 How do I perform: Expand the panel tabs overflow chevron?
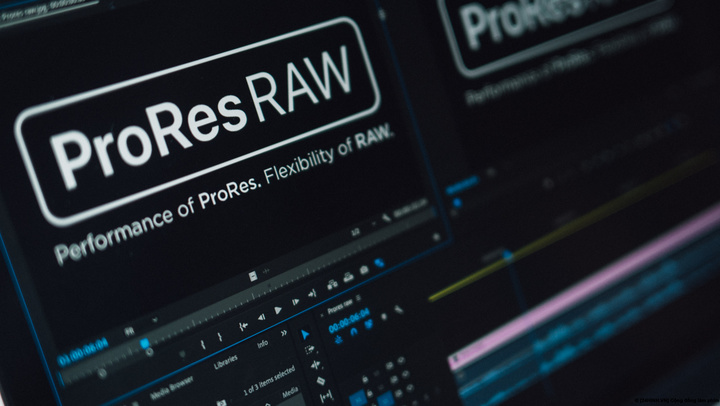pos(284,333)
